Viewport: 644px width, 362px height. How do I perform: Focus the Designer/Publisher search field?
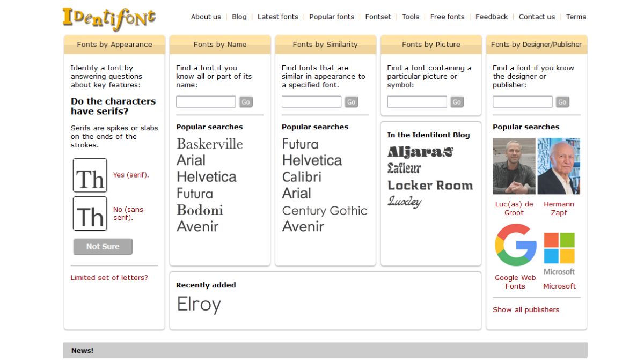click(522, 102)
